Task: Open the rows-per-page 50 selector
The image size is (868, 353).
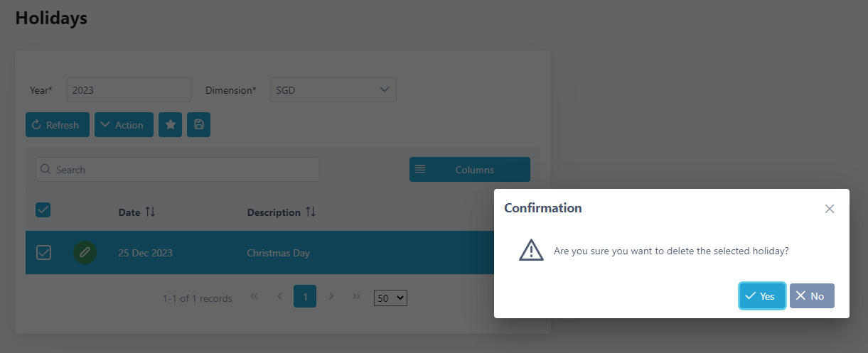Action: 390,298
